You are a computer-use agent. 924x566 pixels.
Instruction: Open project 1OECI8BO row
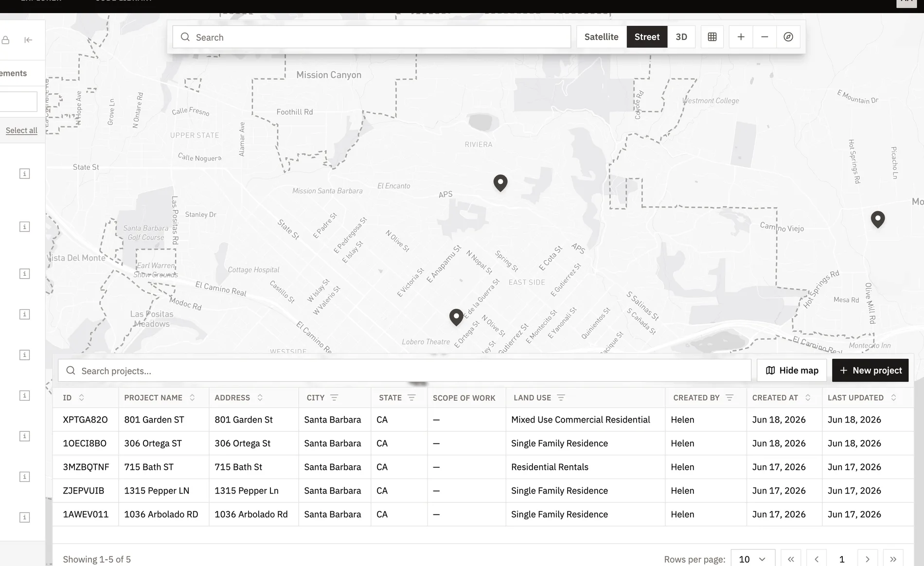(x=483, y=443)
